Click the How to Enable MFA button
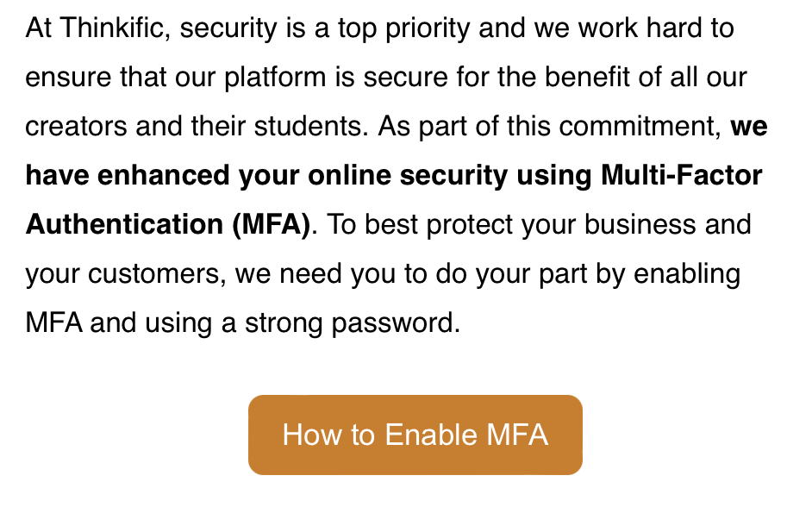812x507 pixels. [415, 435]
